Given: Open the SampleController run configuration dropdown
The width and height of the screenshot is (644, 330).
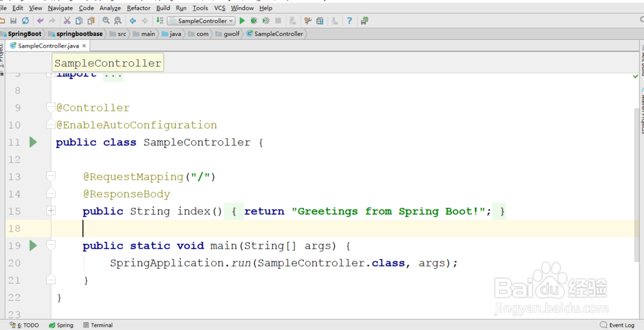Looking at the screenshot, I should (x=201, y=21).
